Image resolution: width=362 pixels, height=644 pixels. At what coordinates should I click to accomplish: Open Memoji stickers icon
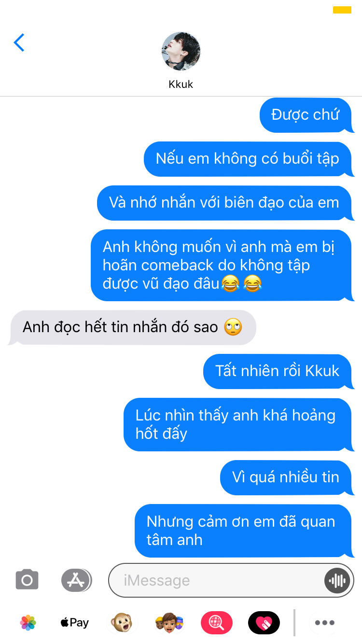click(x=169, y=623)
